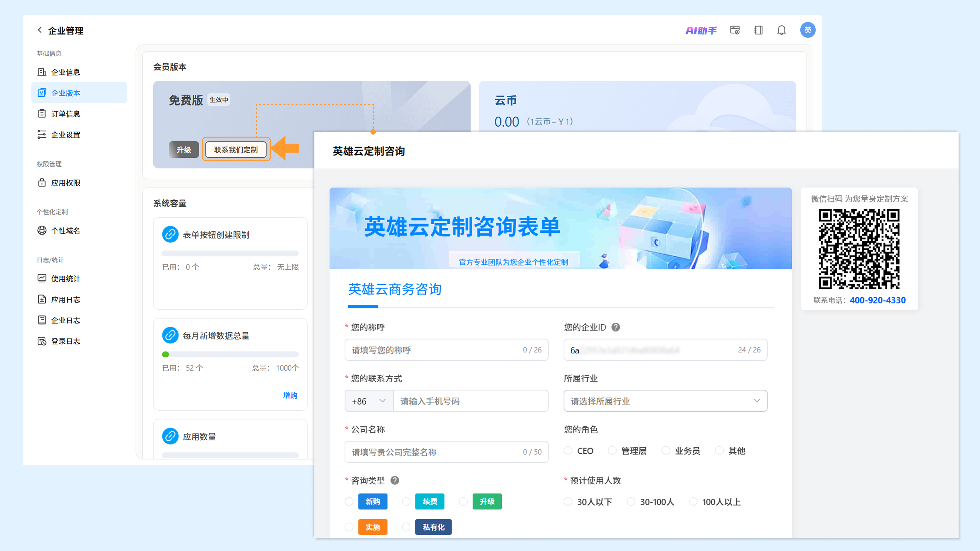
Task: Click the link icon beside 表单按钮创建限制
Action: (x=170, y=235)
